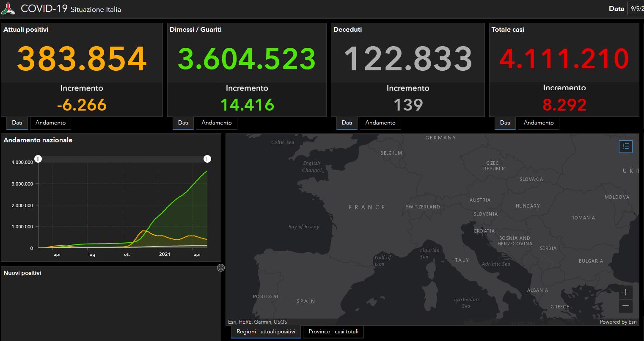This screenshot has height=341, width=644.
Task: Switch to Andamento under Deceduti
Action: (380, 123)
